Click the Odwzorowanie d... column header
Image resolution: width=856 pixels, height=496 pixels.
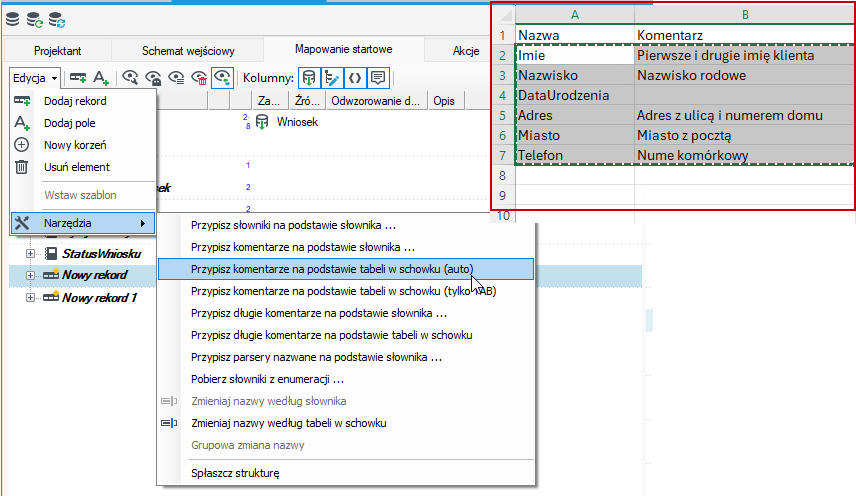pos(375,101)
